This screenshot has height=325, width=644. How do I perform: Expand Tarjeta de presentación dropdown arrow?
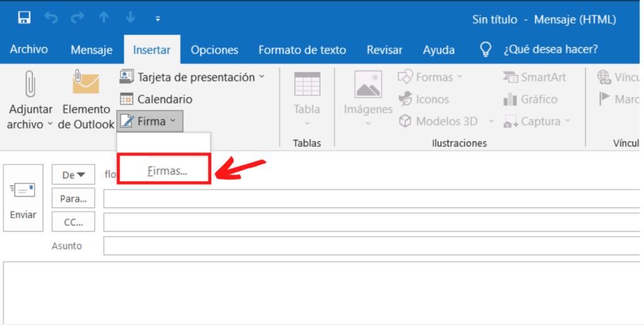click(262, 77)
